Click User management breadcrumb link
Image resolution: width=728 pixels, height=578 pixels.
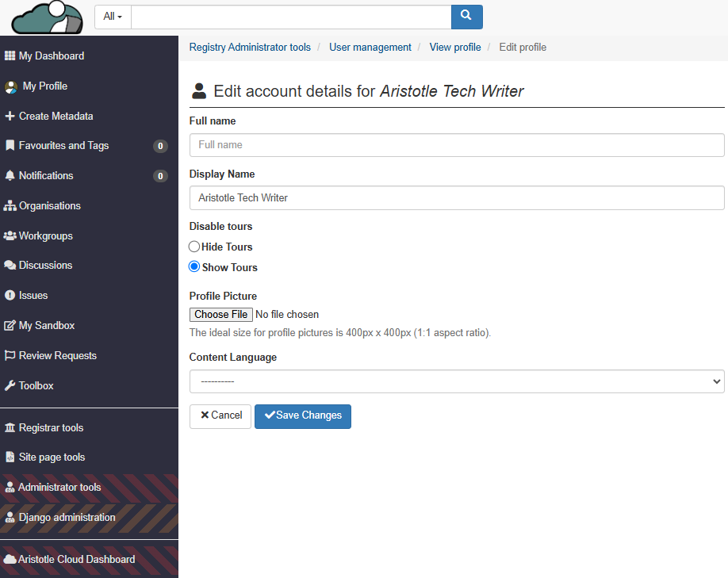[x=370, y=48]
